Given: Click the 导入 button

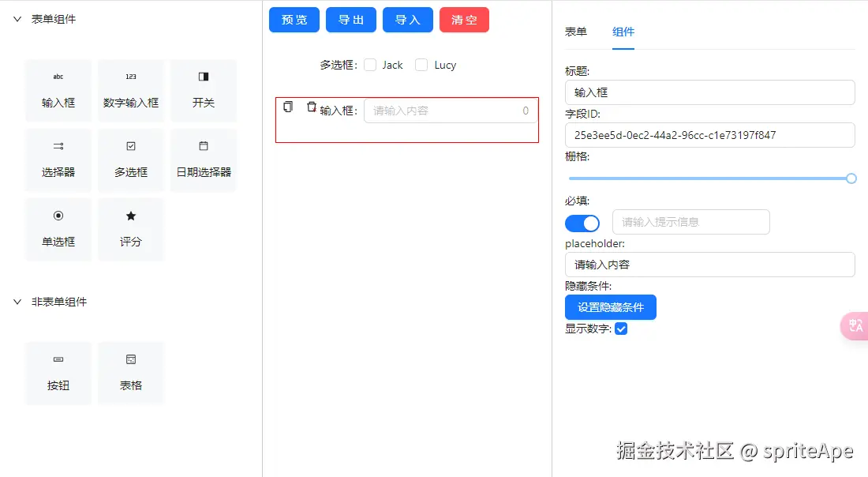Looking at the screenshot, I should coord(408,20).
